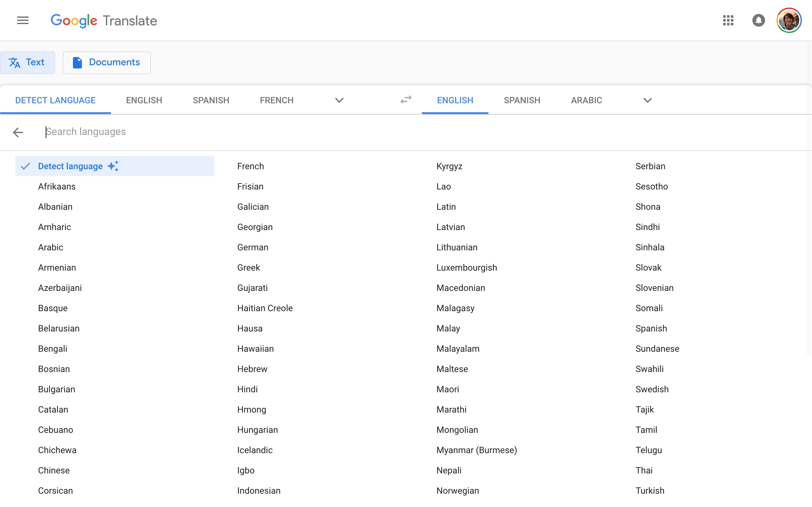Select Arabic as the target language
This screenshot has height=507, width=812.
click(586, 100)
